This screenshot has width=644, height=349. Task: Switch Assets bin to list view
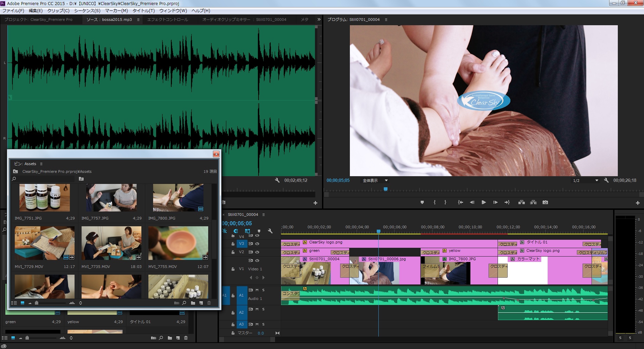point(14,303)
